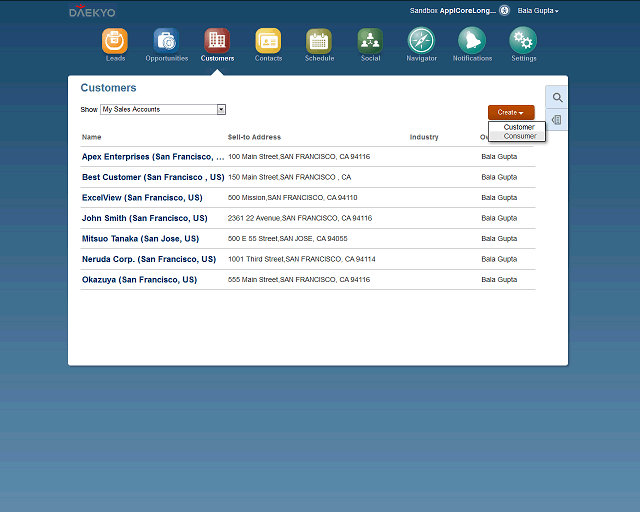This screenshot has width=640, height=512.
Task: Open Apex Enterprises customer link
Action: click(153, 157)
